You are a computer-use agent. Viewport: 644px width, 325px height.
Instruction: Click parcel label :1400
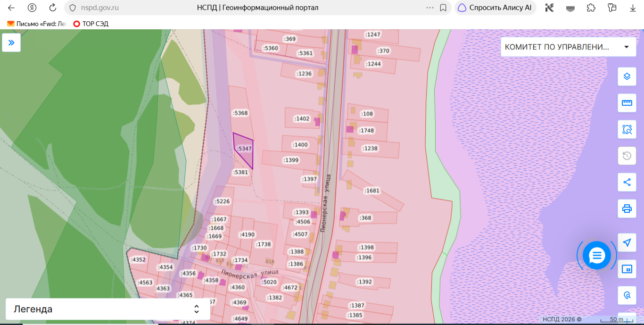(x=300, y=145)
